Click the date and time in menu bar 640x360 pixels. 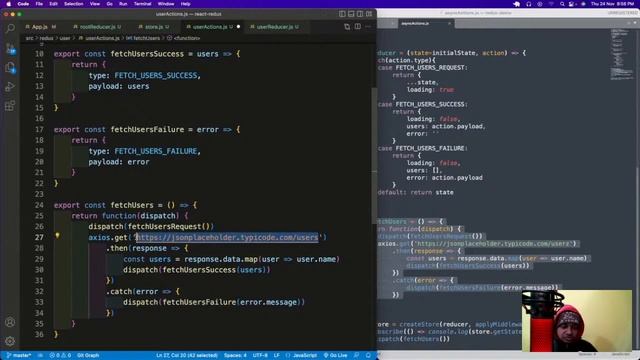click(613, 4)
